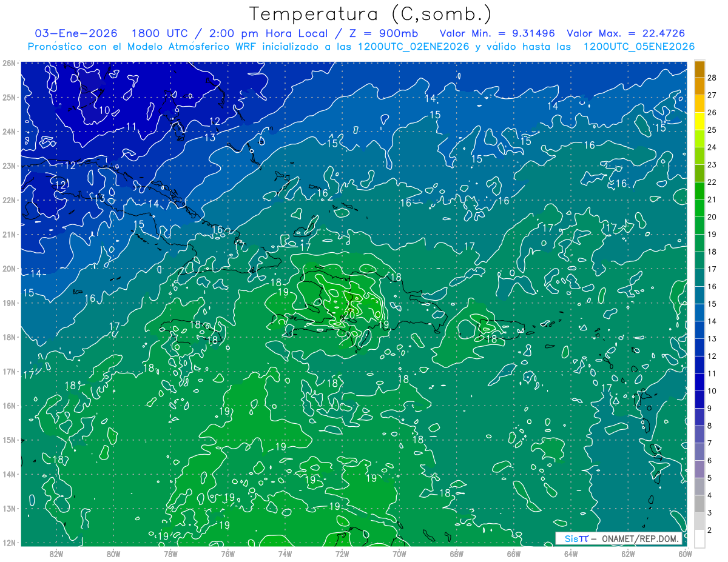
Task: Pick the orange color bar segment between 27 and 28
Action: pos(700,87)
